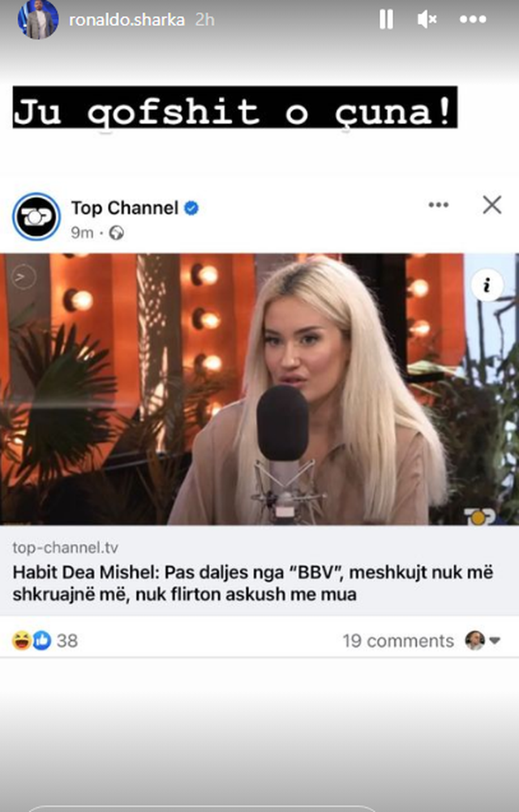Click the Top Channel logo avatar
Screen dimensions: 519x812
(x=36, y=216)
